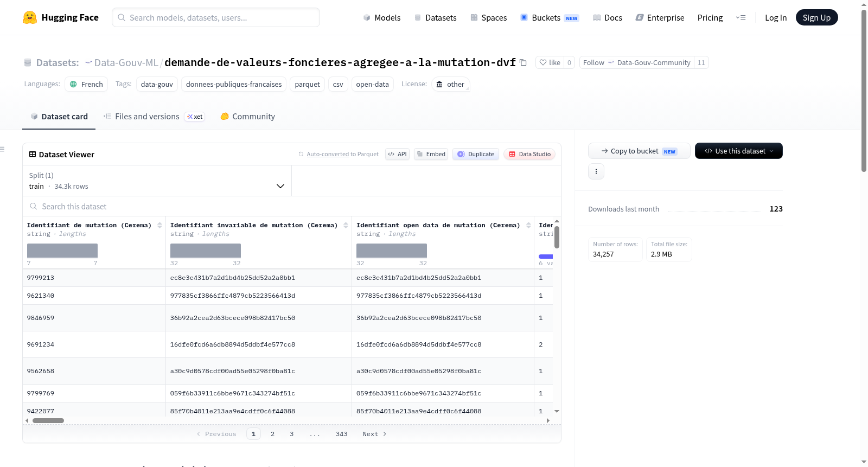Open Spaces in the top navigation

pos(488,17)
